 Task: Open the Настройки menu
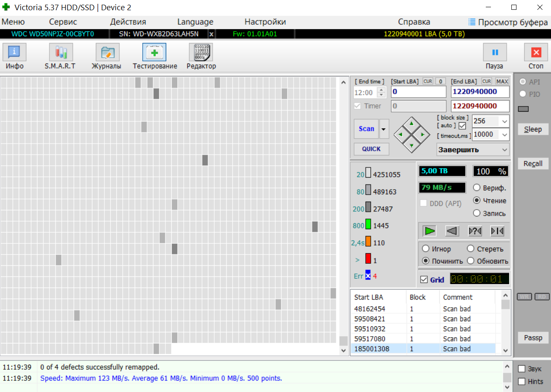pyautogui.click(x=265, y=22)
